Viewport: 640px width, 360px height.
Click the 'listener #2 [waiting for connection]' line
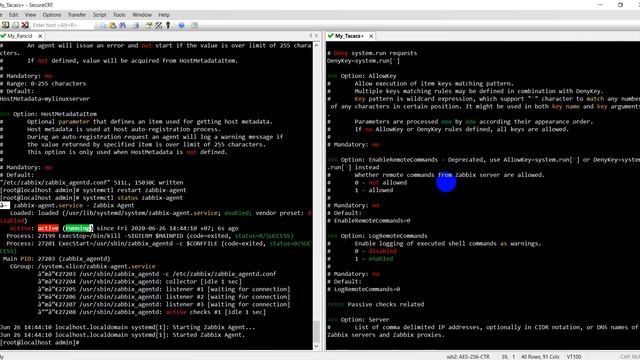[164, 297]
